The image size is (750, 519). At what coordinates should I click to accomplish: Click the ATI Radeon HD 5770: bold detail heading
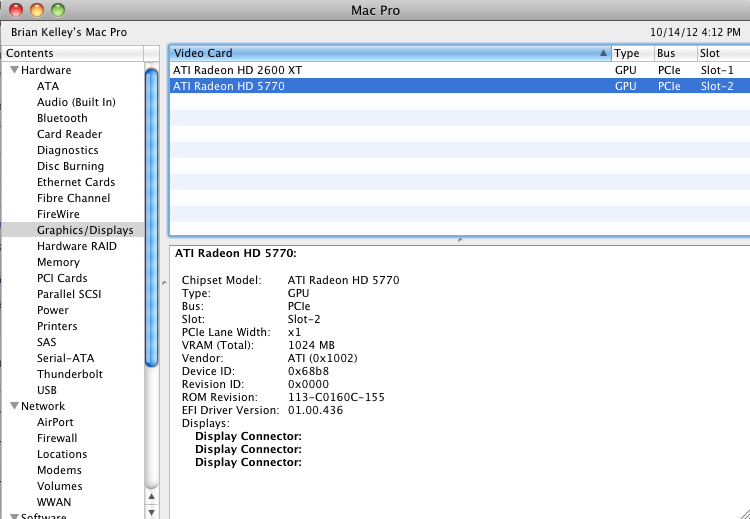click(x=236, y=254)
